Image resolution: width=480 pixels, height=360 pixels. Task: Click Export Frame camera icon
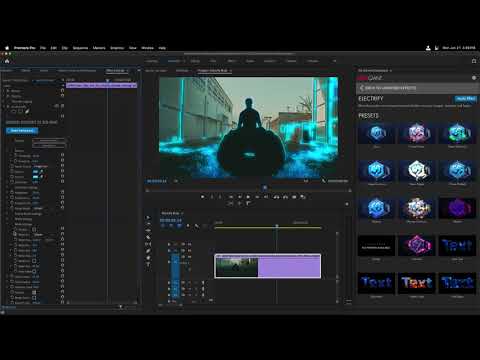[x=294, y=197]
